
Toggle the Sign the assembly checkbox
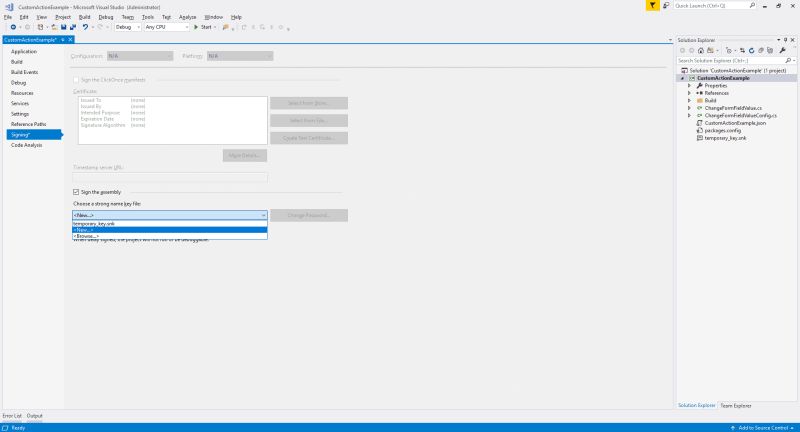coord(76,192)
